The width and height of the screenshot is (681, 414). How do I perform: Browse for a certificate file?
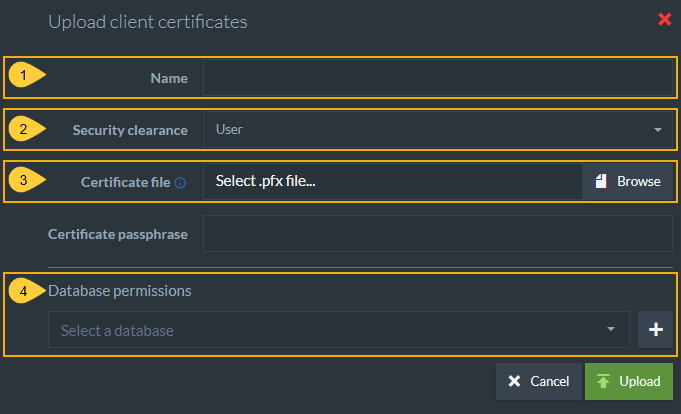click(x=628, y=181)
